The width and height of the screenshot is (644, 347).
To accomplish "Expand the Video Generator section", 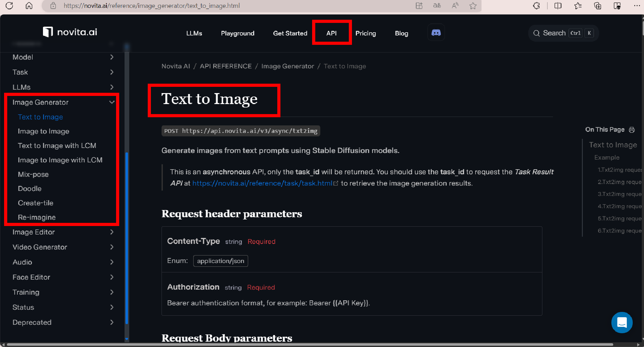I will [112, 247].
